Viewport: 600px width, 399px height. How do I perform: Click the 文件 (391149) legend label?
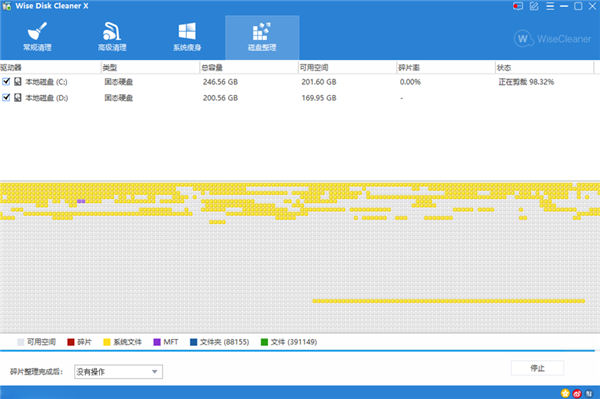(x=294, y=342)
